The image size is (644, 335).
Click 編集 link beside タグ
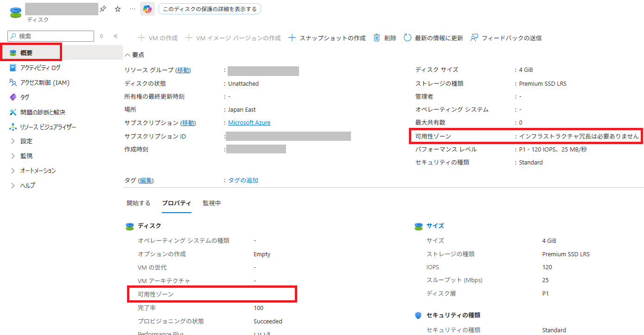(146, 180)
